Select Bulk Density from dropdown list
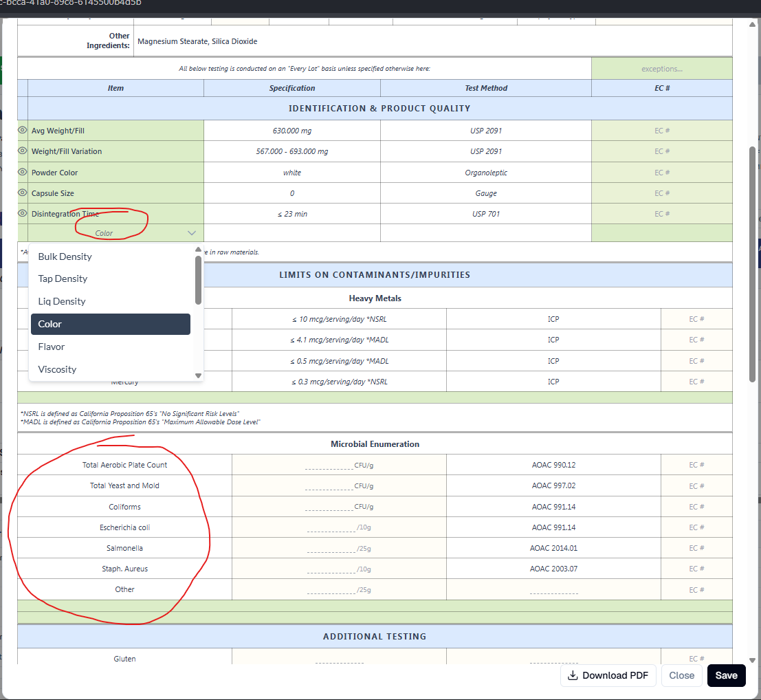 pos(111,256)
